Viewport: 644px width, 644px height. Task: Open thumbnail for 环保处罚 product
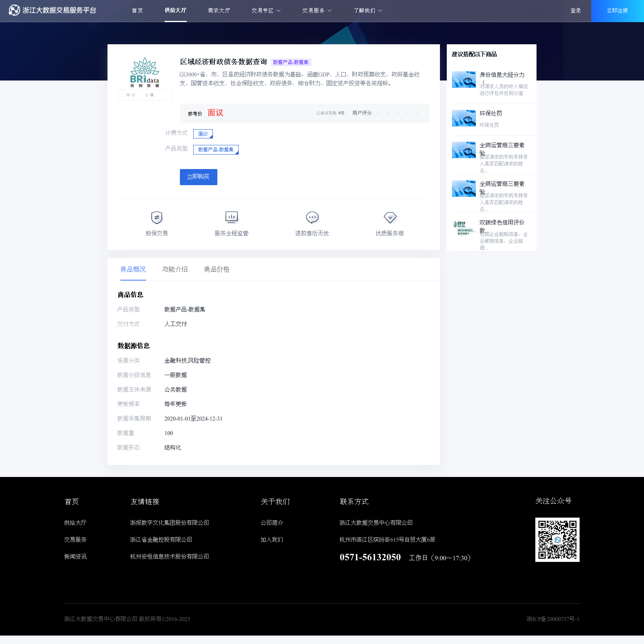[464, 118]
